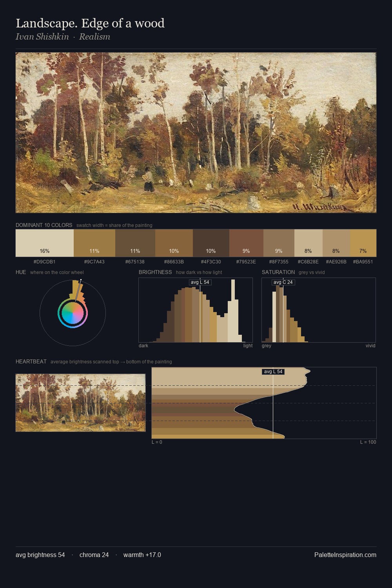Click the 'L = 0' axis label
This screenshot has width=392, height=588.
[157, 442]
